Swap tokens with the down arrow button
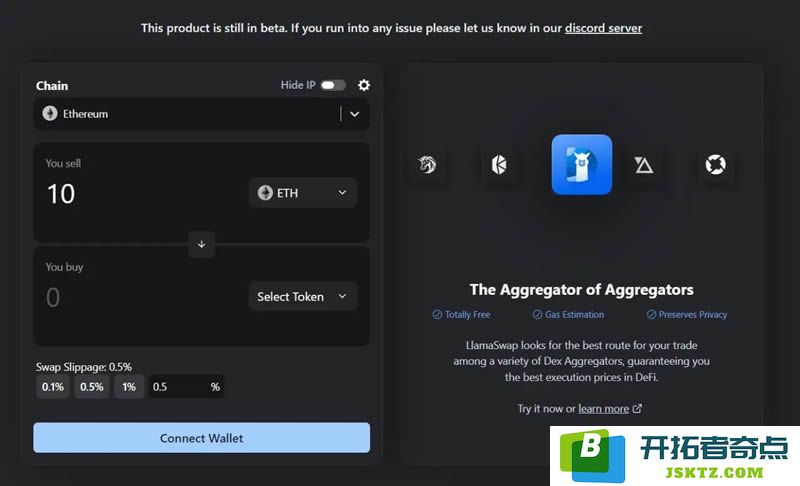 pyautogui.click(x=202, y=244)
